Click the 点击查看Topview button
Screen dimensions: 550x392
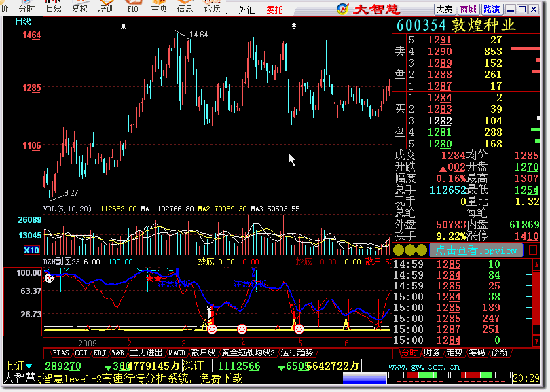click(x=477, y=250)
